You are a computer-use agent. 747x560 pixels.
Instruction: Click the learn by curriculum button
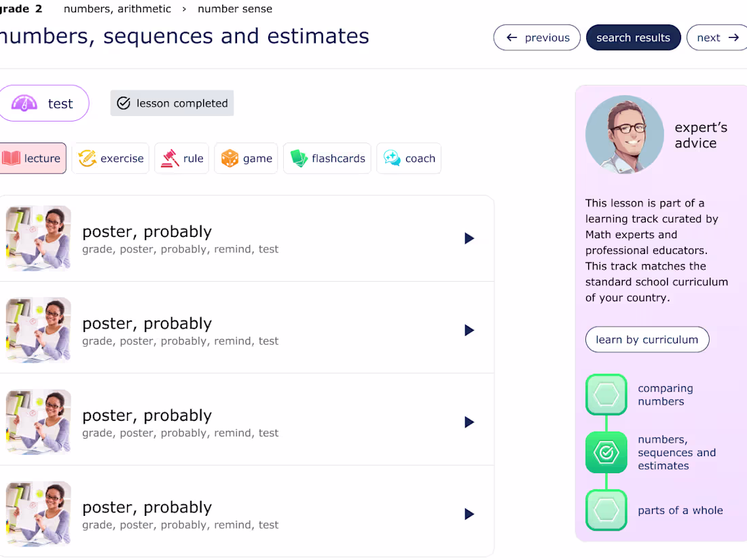click(x=646, y=339)
